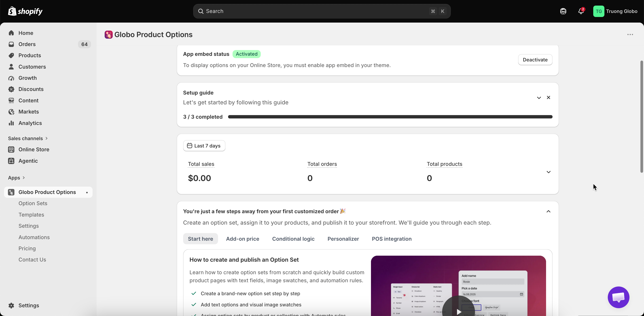The image size is (644, 316).
Task: Collapse the first customized order section
Action: [549, 211]
